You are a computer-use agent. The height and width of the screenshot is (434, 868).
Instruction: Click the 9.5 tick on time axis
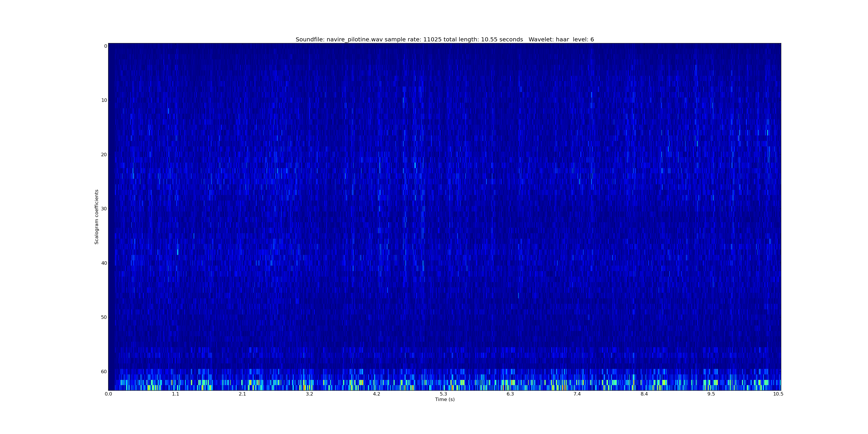pos(711,394)
